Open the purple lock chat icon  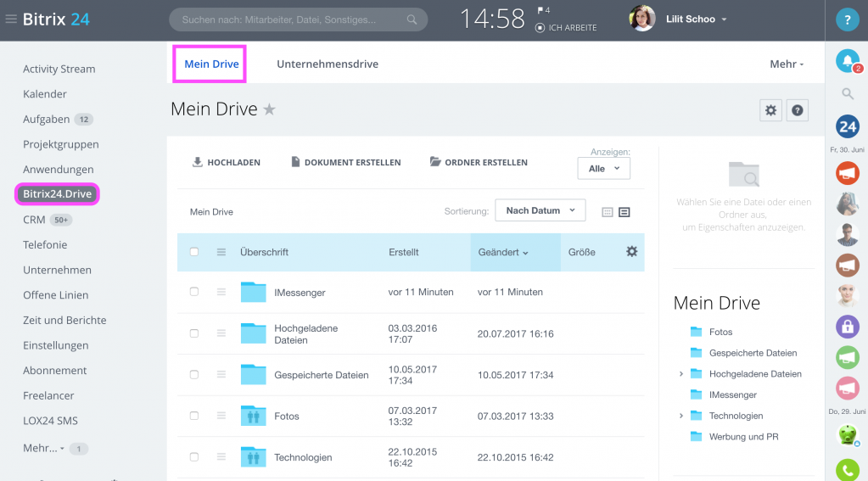[847, 327]
